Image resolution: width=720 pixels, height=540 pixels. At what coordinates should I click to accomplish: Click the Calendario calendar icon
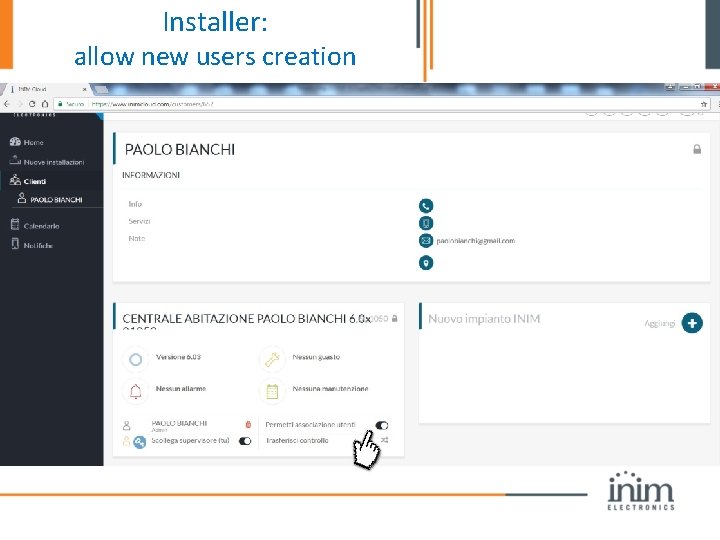pyautogui.click(x=15, y=225)
